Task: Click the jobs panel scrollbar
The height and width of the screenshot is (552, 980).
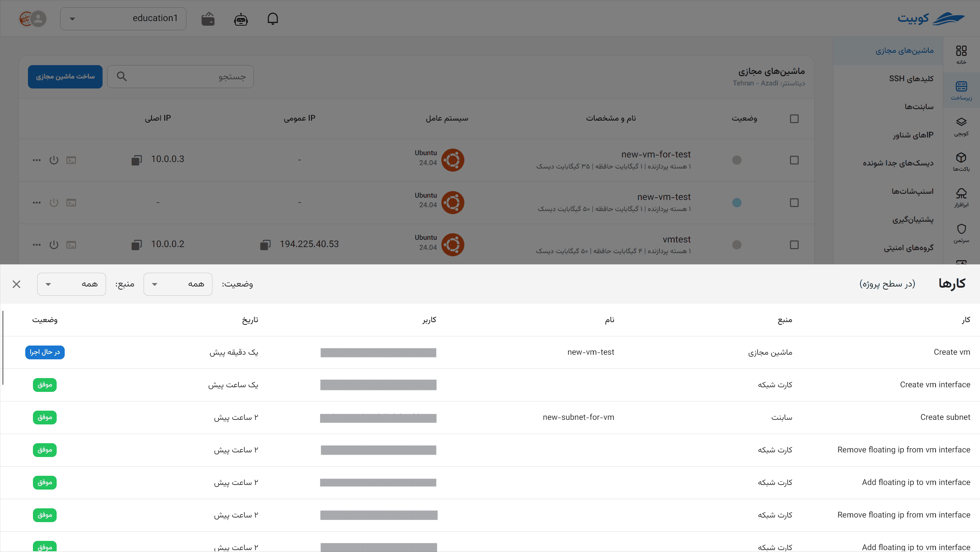Action: (x=3, y=348)
